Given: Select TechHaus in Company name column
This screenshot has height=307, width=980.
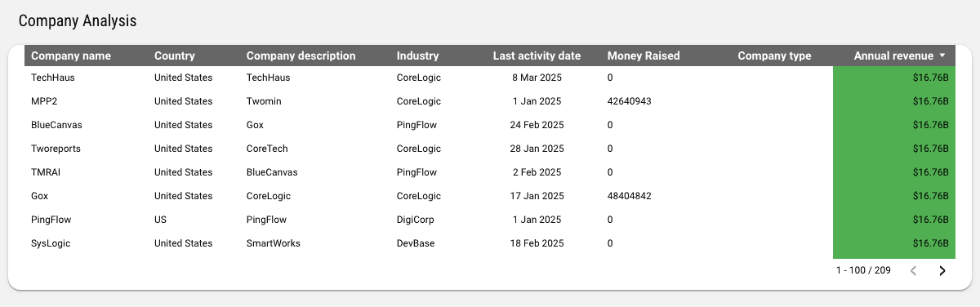Looking at the screenshot, I should [x=53, y=78].
